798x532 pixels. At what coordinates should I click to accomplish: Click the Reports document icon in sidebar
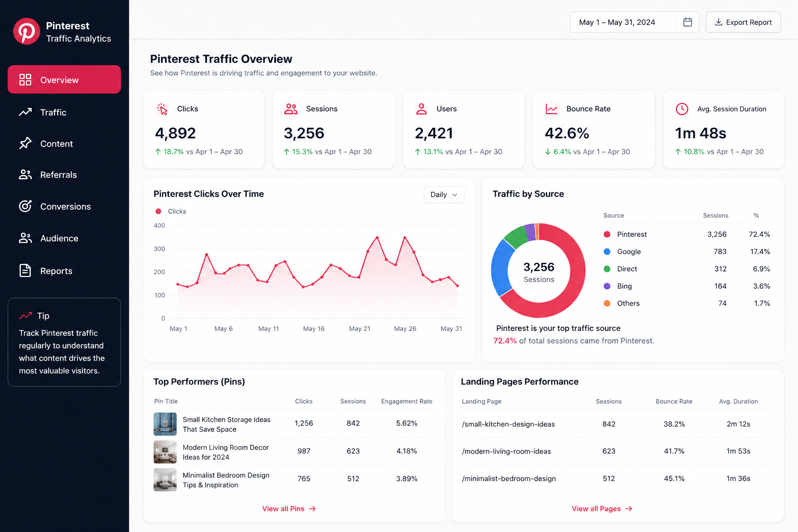[25, 271]
